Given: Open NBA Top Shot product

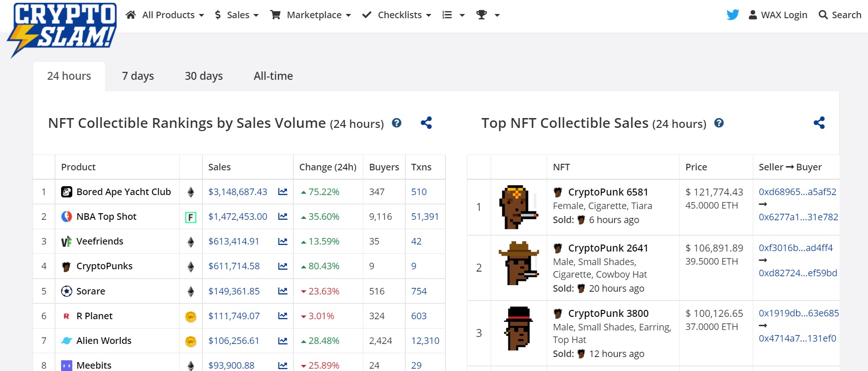Looking at the screenshot, I should [106, 217].
